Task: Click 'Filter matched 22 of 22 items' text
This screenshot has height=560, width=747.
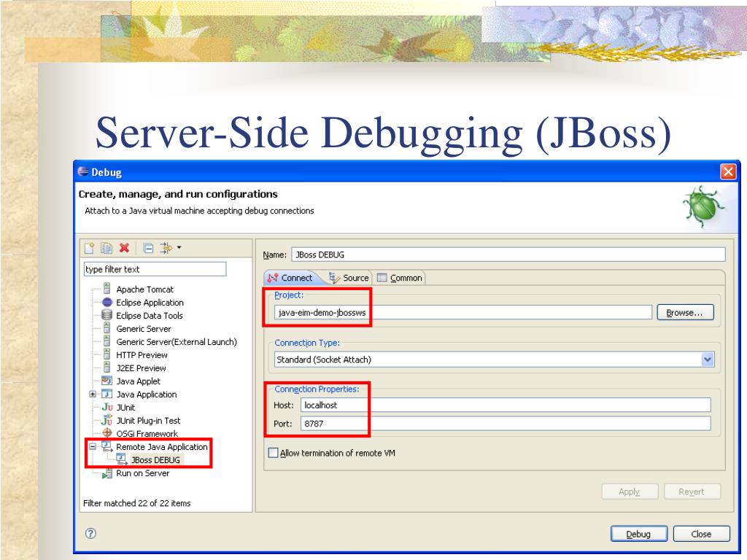Action: 136,503
